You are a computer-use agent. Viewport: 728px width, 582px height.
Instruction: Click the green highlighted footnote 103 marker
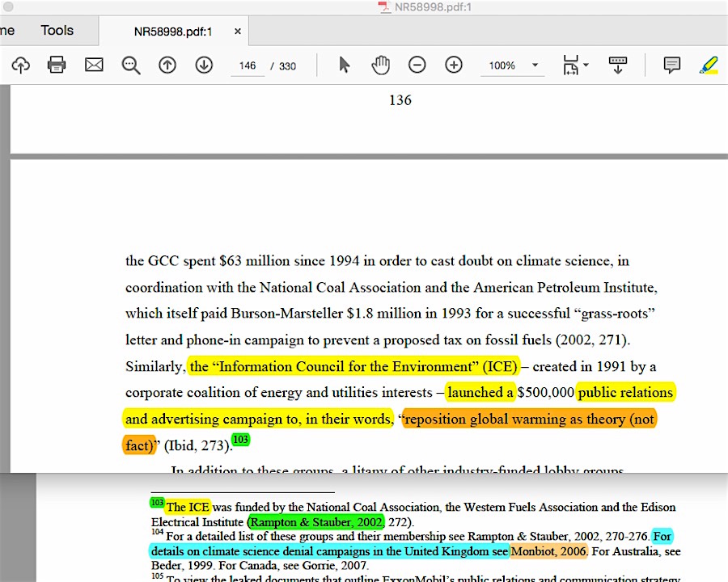coord(240,440)
